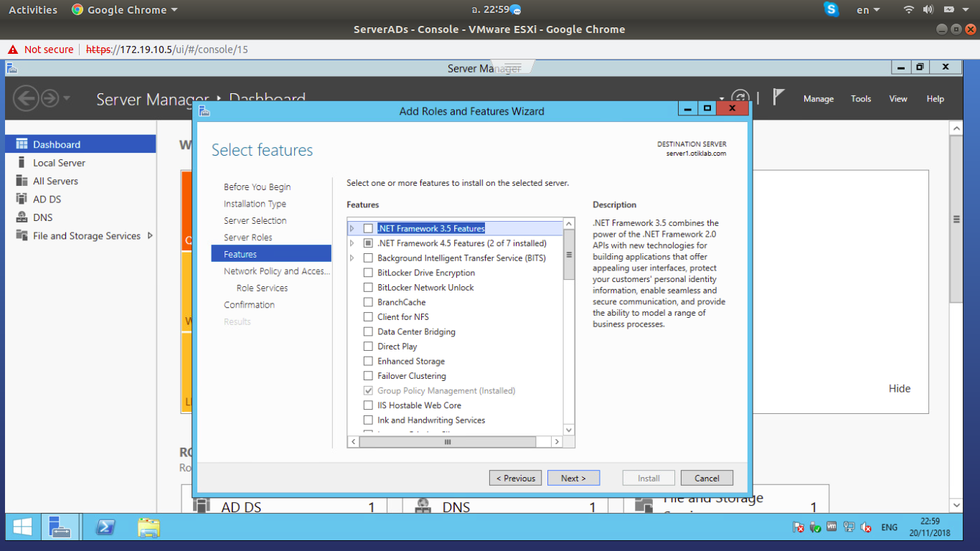This screenshot has width=980, height=551.
Task: Click the network tray icon in Windows
Action: coord(849,527)
